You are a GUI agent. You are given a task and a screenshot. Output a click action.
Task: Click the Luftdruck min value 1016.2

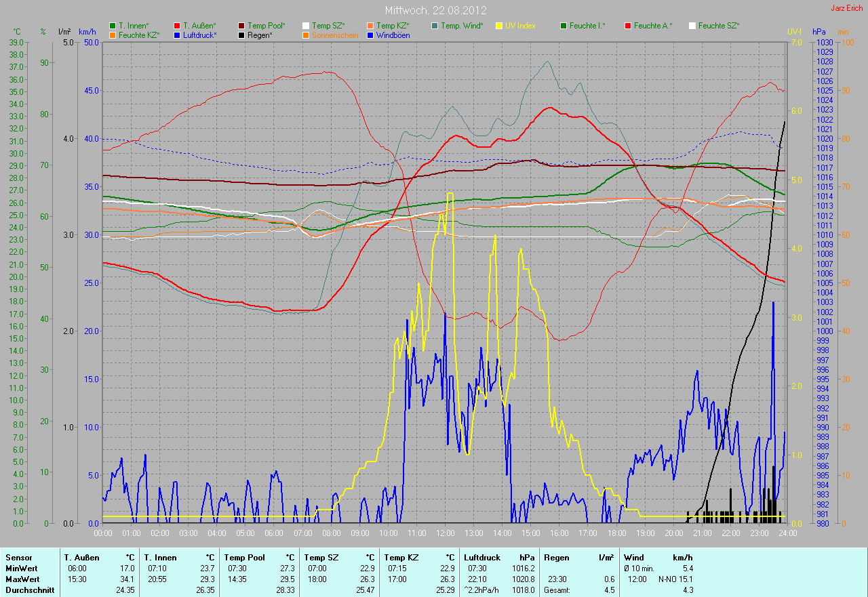click(x=523, y=569)
